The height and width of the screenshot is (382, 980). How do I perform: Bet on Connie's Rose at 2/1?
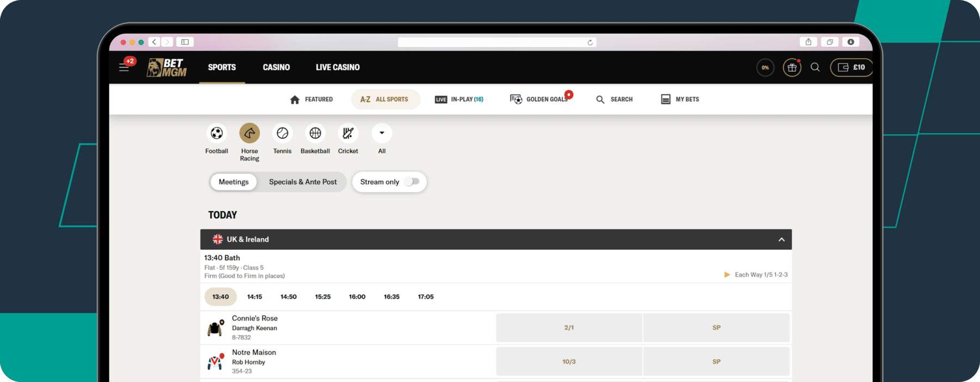569,328
